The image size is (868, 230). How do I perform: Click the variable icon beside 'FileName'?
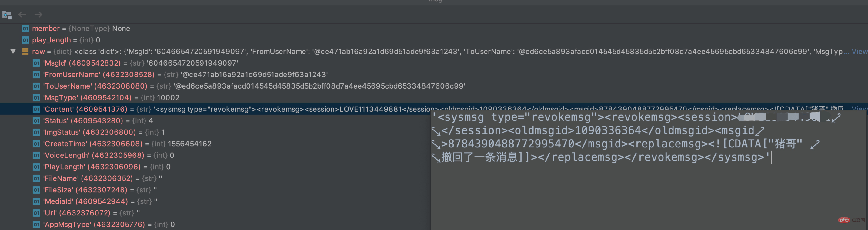tap(36, 178)
